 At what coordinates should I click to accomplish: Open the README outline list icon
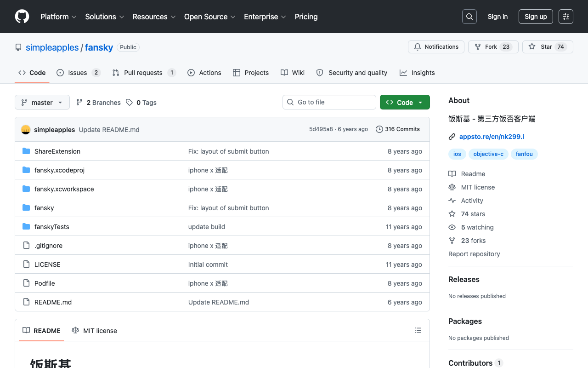pyautogui.click(x=418, y=330)
